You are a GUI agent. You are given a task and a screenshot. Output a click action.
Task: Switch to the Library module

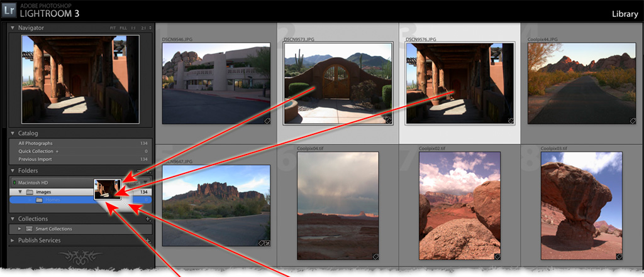point(625,14)
